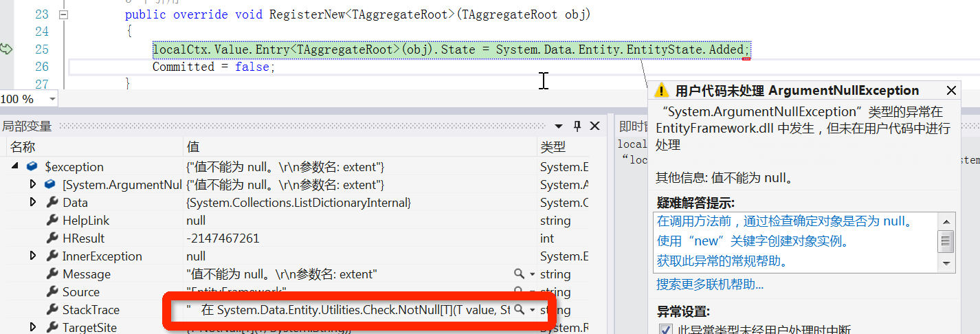Click the 名称 column header

tap(23, 147)
